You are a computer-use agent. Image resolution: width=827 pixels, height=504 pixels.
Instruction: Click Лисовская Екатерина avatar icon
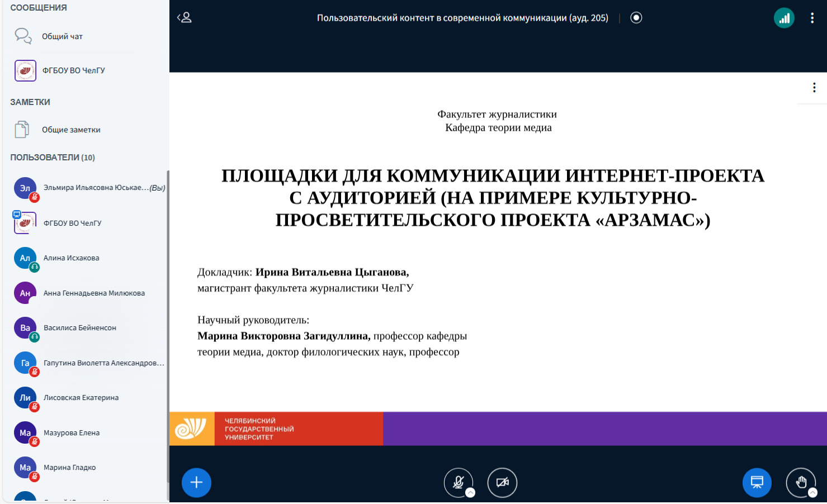tap(25, 398)
